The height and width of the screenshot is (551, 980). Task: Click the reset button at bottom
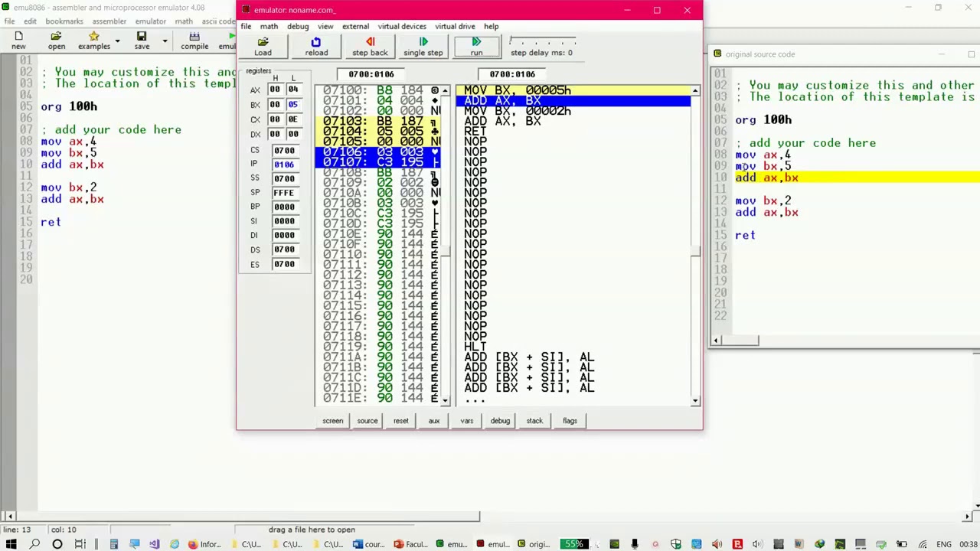click(401, 420)
